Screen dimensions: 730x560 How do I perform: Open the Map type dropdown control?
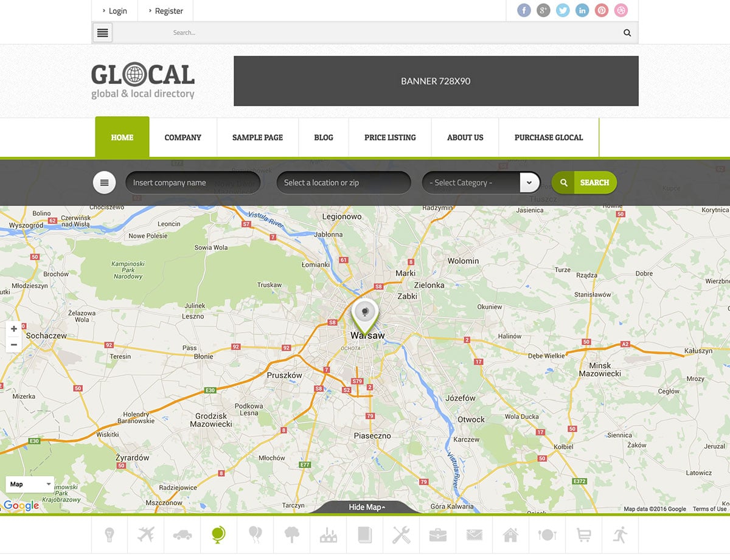coord(29,484)
